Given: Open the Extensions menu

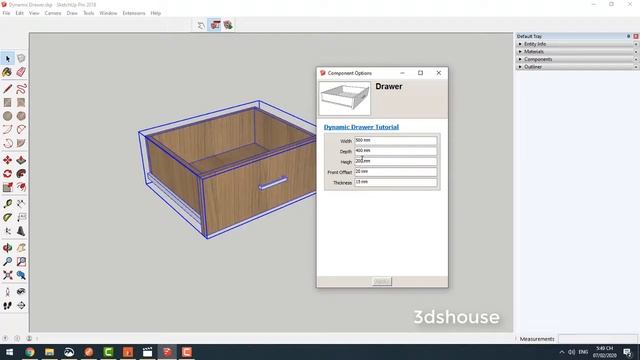Looking at the screenshot, I should pos(134,13).
